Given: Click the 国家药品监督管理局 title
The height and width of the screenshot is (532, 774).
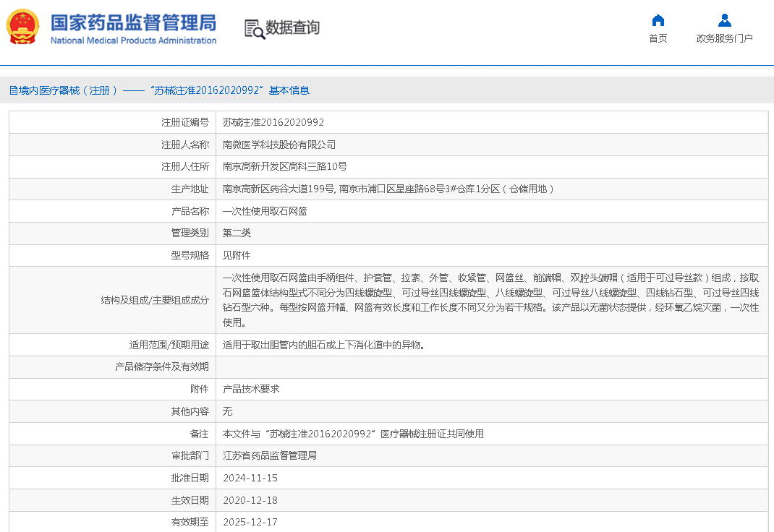Looking at the screenshot, I should click(x=133, y=22).
